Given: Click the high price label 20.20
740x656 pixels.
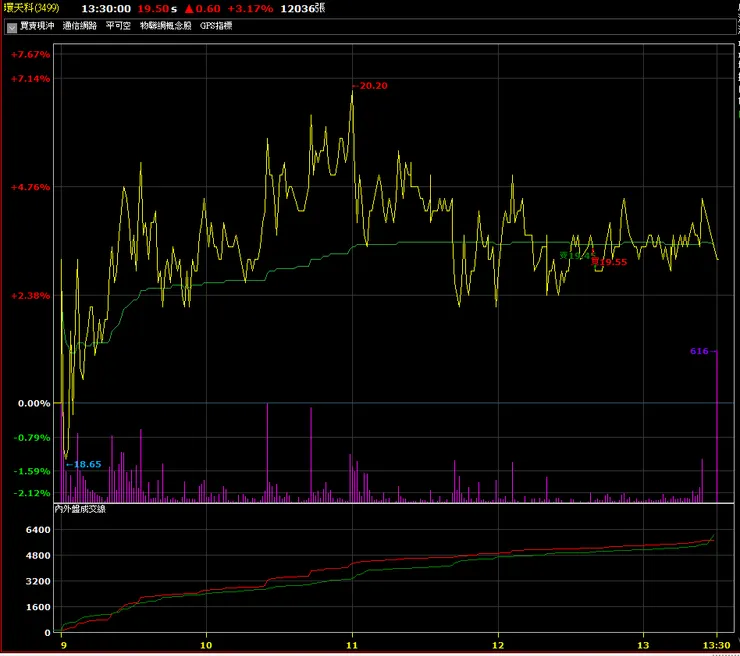Looking at the screenshot, I should [373, 86].
